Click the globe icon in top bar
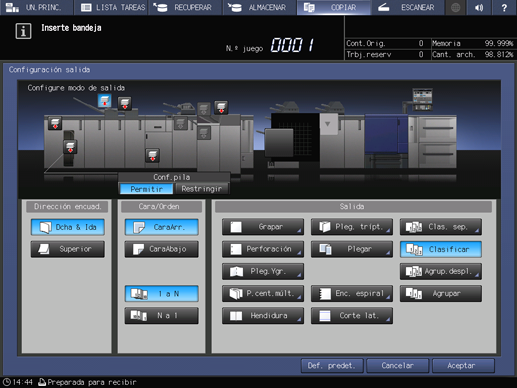Viewport: 517px width, 388px height. click(455, 7)
